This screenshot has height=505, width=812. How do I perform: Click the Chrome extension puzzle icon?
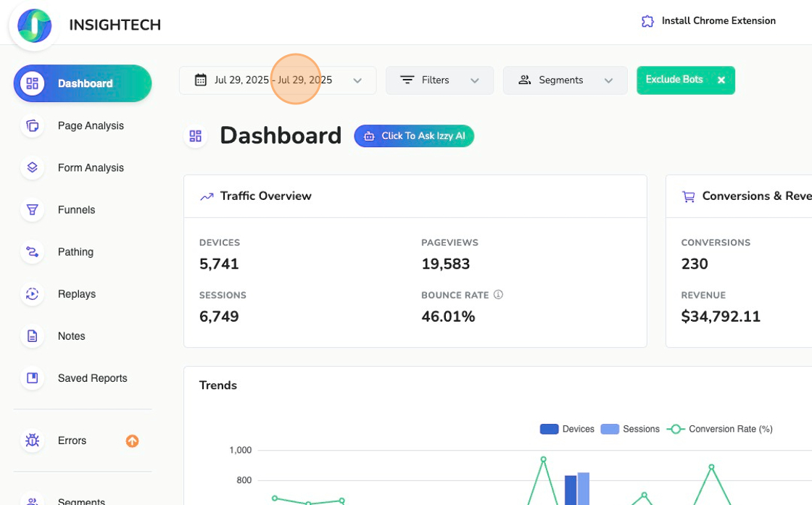click(647, 21)
